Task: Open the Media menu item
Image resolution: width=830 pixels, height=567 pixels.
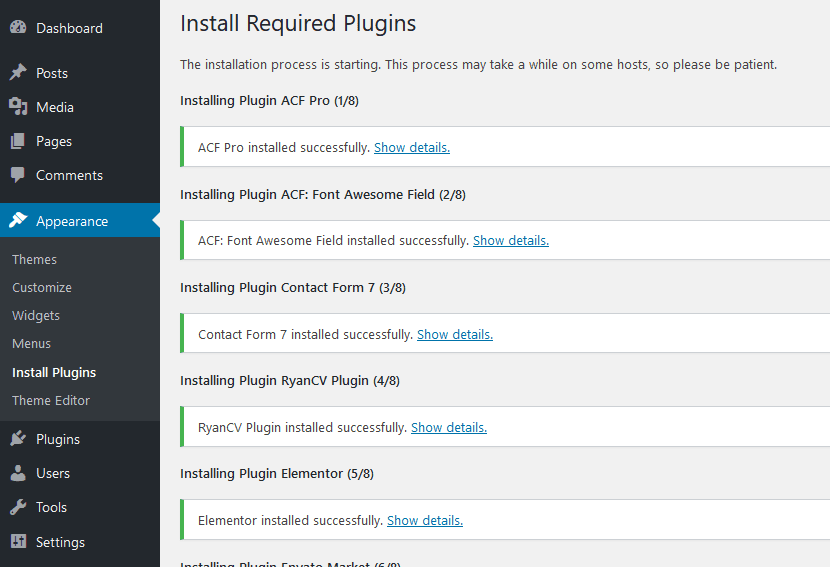Action: [x=55, y=107]
